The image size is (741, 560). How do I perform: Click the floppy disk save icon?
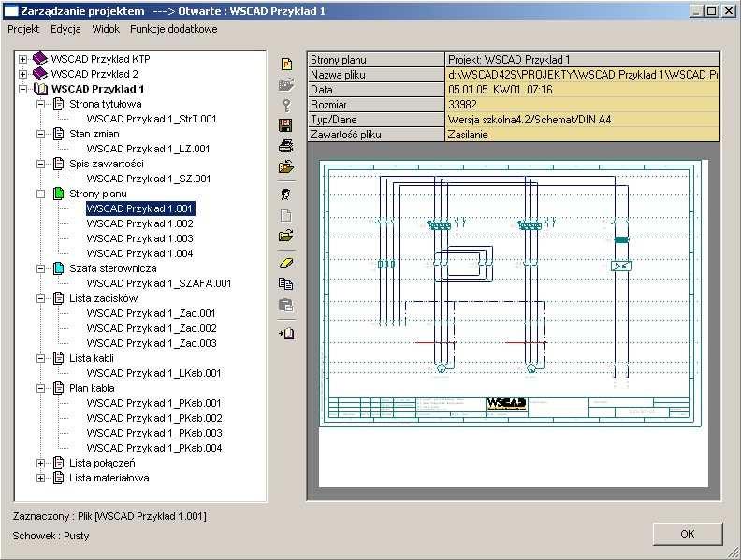pyautogui.click(x=286, y=125)
